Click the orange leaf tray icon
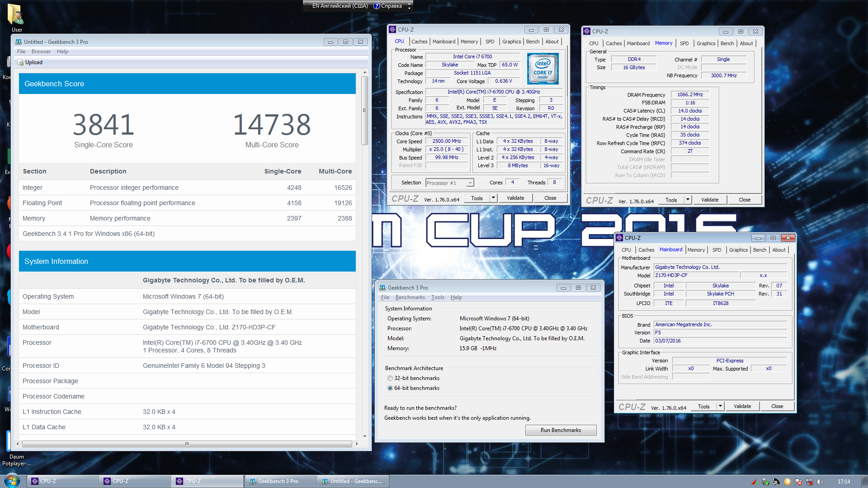Screen dimensions: 868x488 coord(788,482)
